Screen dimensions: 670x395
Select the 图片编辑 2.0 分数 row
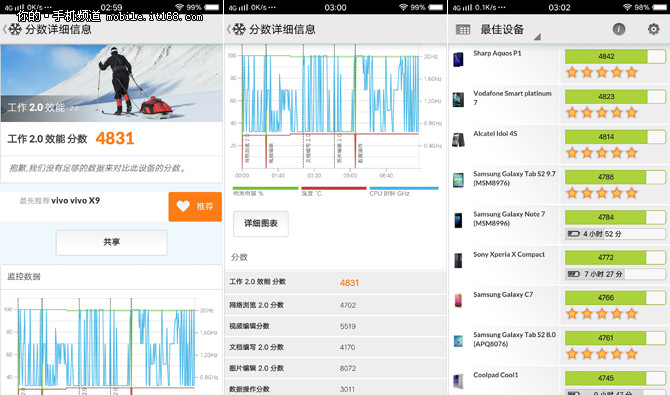[x=335, y=368]
